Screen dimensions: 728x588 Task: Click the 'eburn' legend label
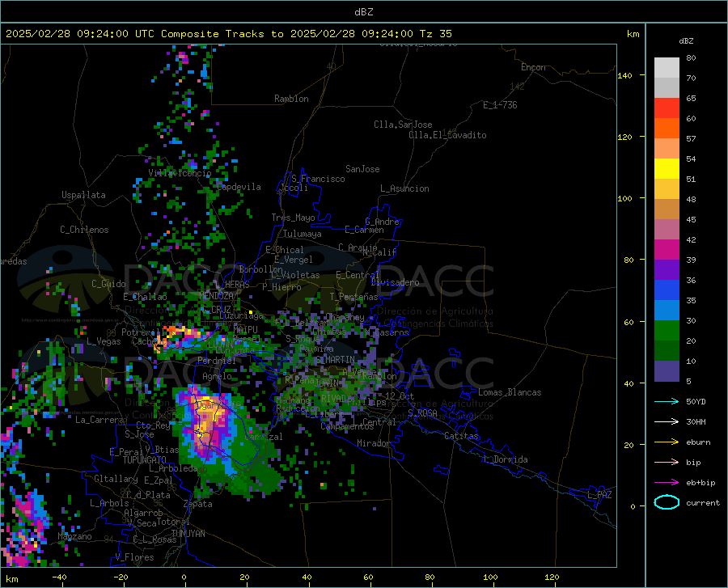(698, 442)
